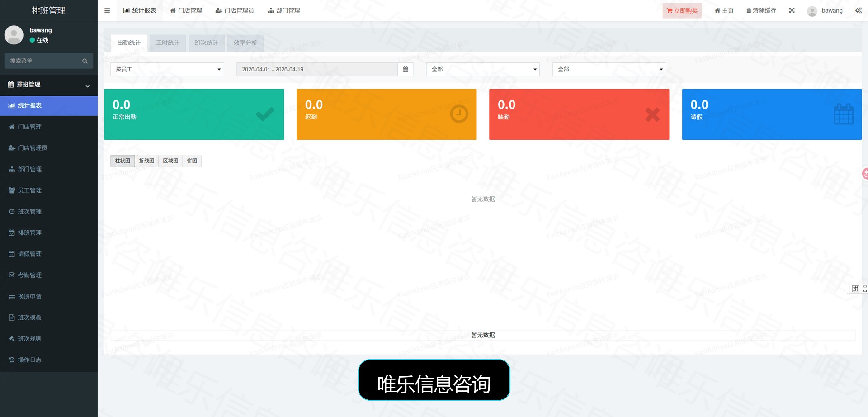Click the bawang avatar in top bar
Viewport: 868px width, 417px height.
tap(812, 11)
